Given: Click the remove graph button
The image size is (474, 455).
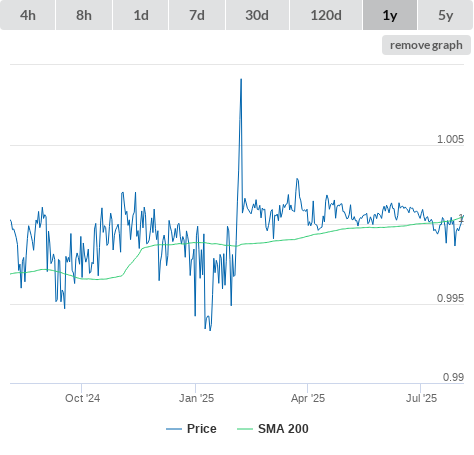Looking at the screenshot, I should (x=426, y=45).
